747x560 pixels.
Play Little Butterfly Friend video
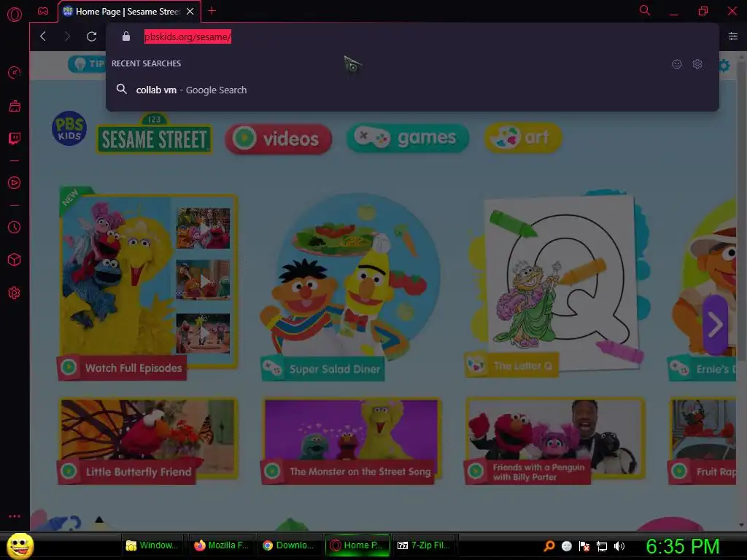tap(147, 441)
